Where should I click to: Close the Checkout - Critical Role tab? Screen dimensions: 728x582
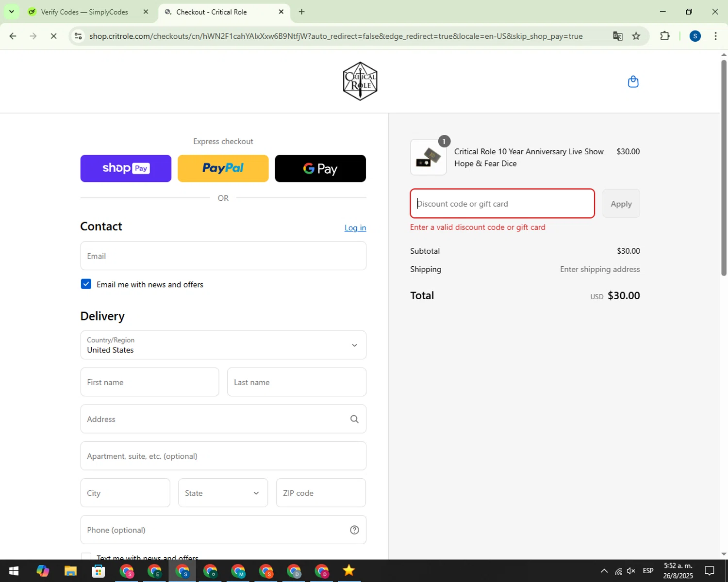click(x=281, y=12)
